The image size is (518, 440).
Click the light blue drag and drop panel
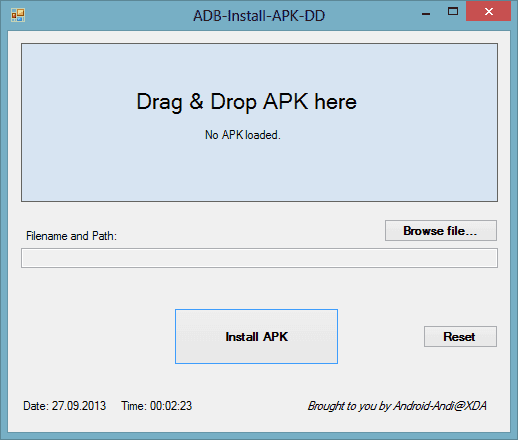click(x=259, y=122)
